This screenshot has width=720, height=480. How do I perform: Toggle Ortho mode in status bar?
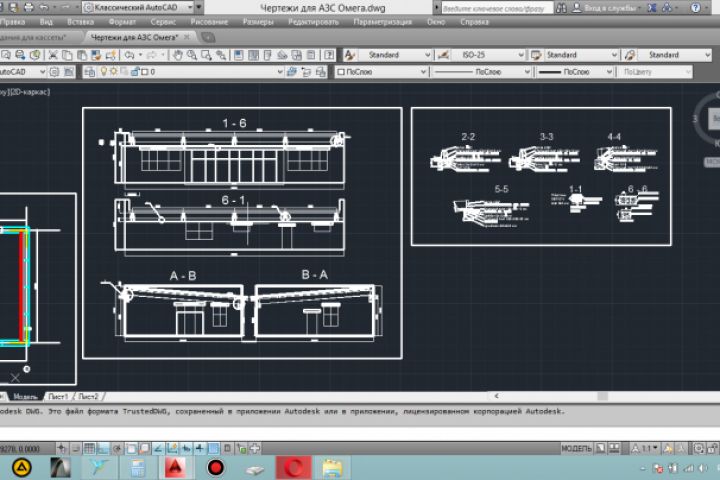pos(103,448)
